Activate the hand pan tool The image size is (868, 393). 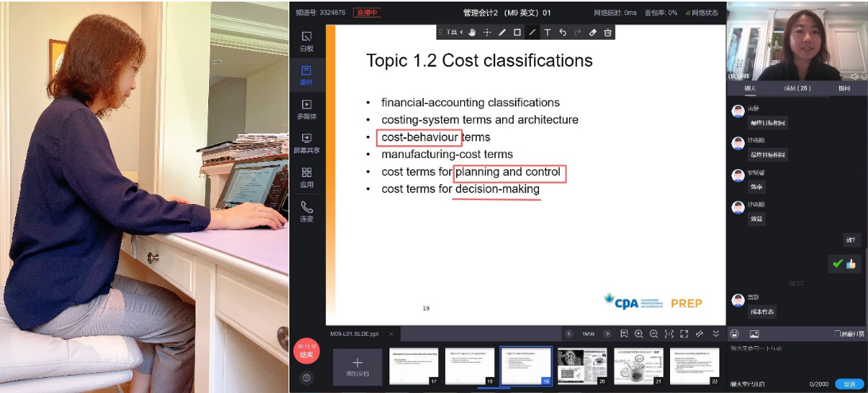471,33
